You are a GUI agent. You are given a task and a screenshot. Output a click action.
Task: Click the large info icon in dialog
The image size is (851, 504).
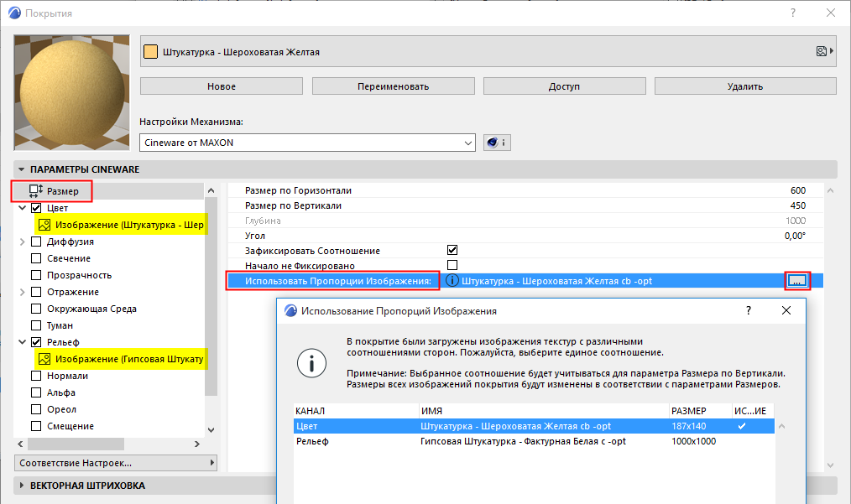(311, 363)
